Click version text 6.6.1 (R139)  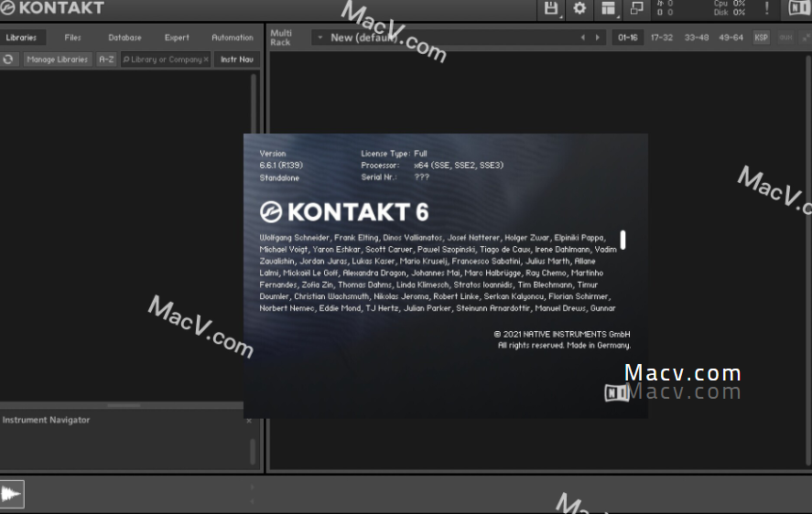(281, 166)
